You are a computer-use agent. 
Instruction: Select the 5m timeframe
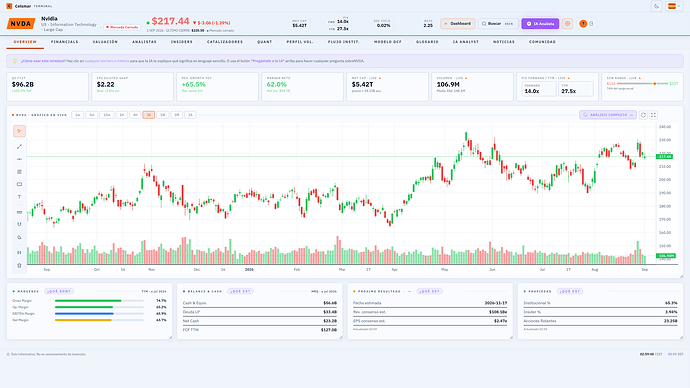92,115
